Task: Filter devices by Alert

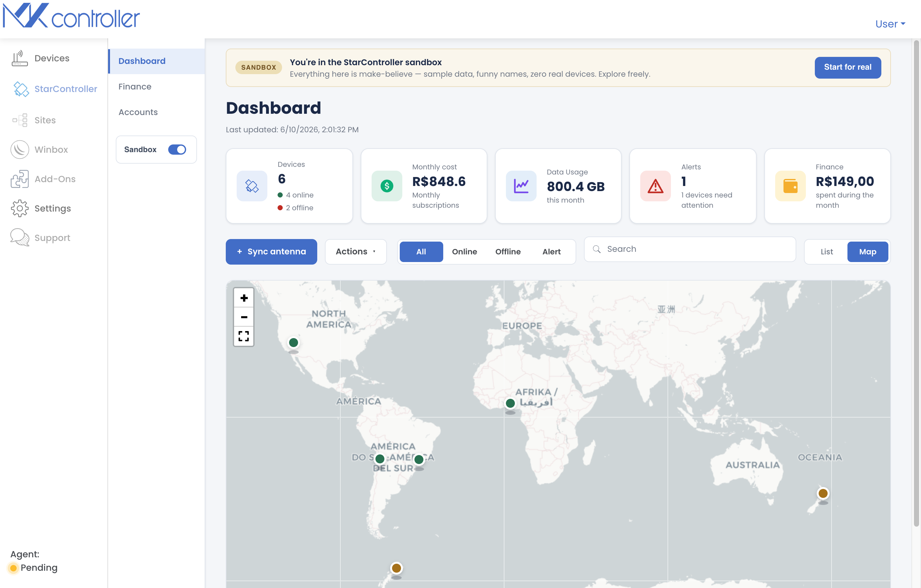Action: click(551, 251)
